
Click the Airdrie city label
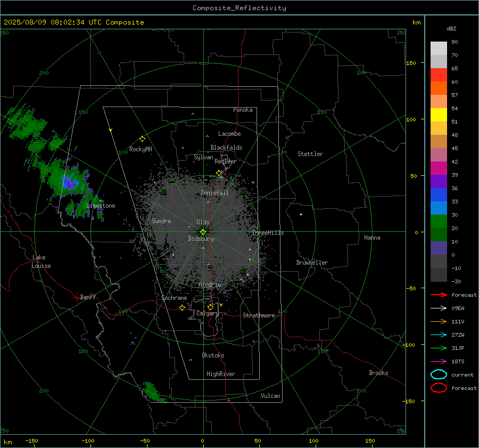click(210, 284)
